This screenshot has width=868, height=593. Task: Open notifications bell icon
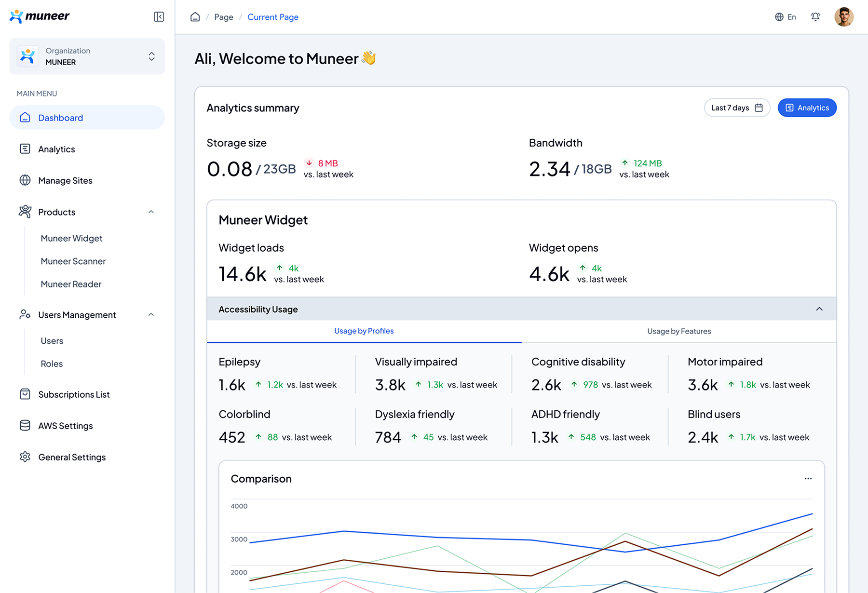[815, 17]
